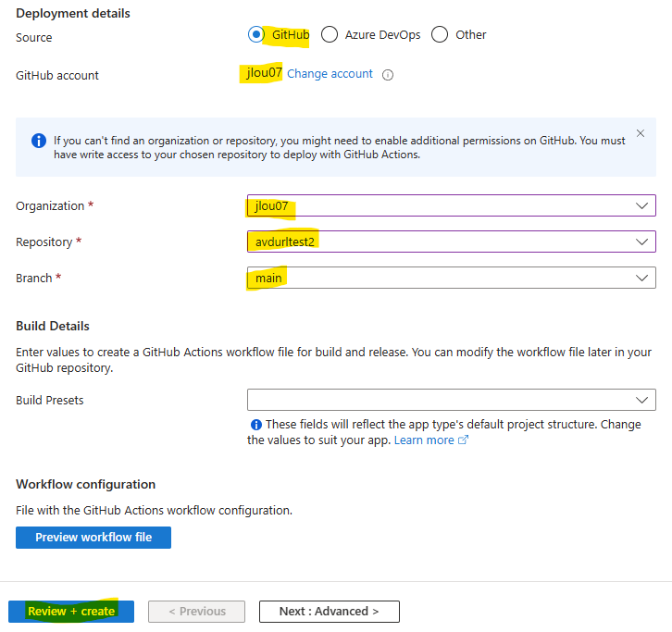Open the Branch dropdown showing main
This screenshot has height=632, width=672.
452,278
